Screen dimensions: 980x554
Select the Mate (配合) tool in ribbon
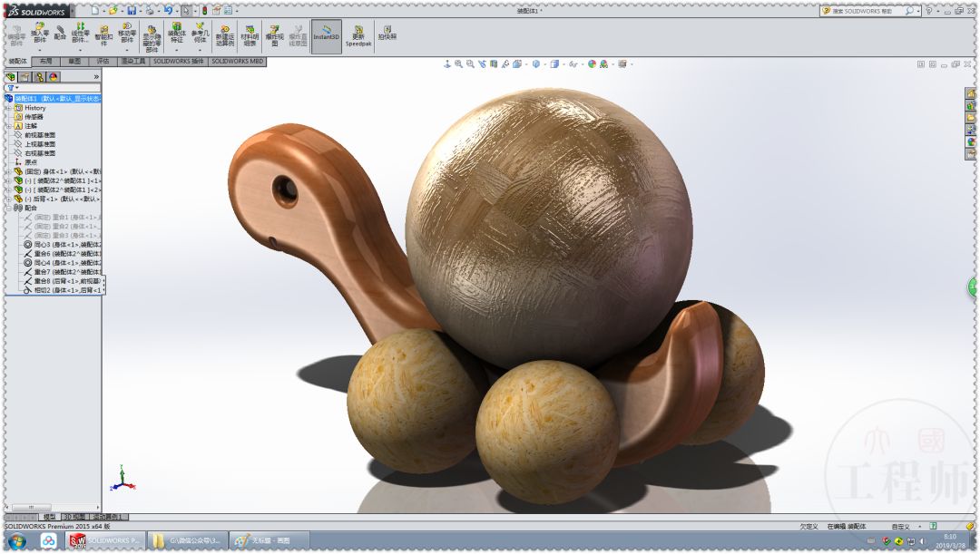[60, 34]
